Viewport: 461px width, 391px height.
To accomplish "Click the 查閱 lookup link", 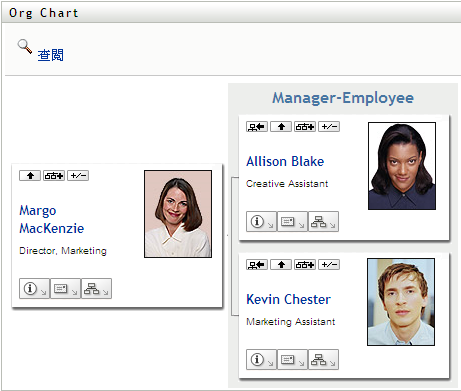I will click(x=50, y=55).
